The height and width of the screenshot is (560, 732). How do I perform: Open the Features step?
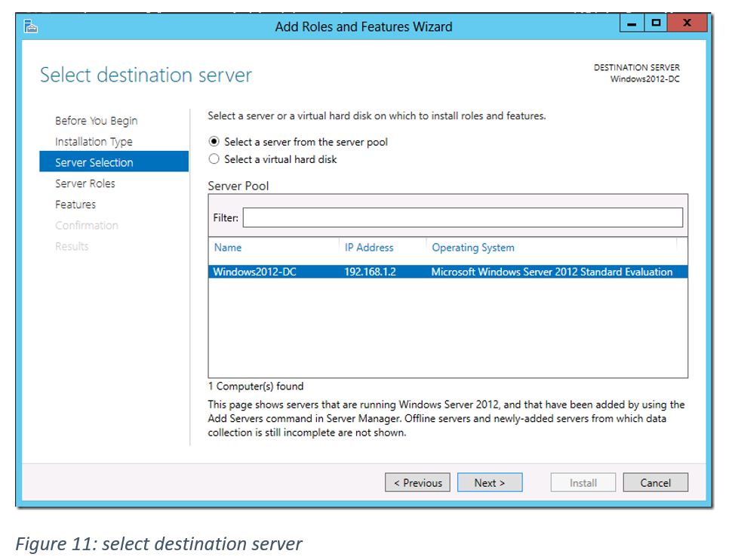tap(75, 205)
